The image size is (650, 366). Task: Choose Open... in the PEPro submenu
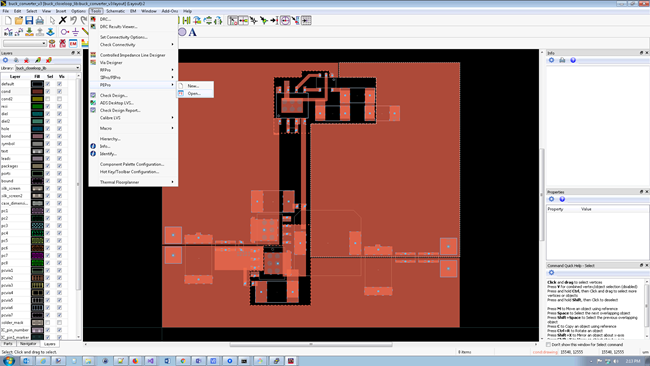coord(195,93)
